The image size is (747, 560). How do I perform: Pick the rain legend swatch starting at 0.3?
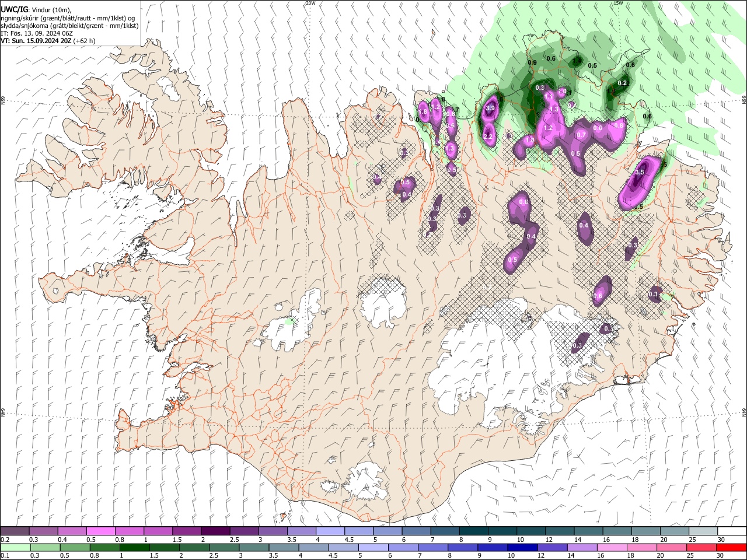point(44,548)
